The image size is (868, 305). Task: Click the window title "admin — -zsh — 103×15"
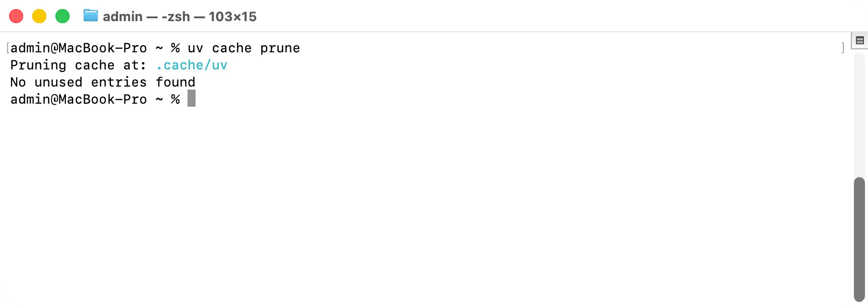(179, 17)
